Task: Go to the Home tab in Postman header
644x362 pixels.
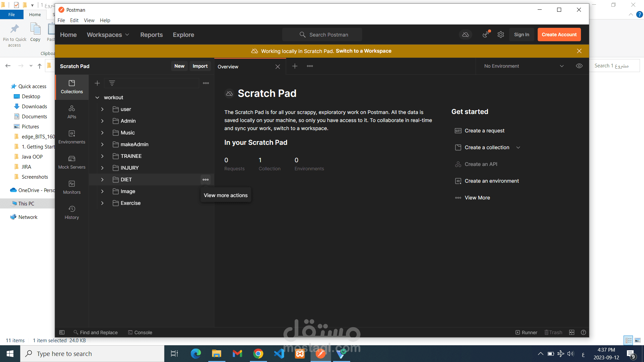Action: tap(68, 35)
